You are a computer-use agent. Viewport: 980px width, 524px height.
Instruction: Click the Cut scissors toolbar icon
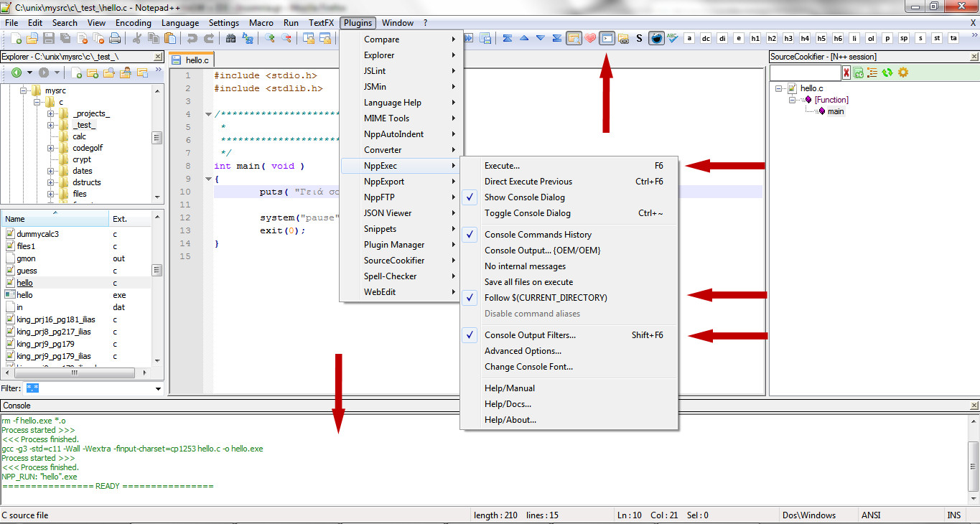tap(136, 38)
